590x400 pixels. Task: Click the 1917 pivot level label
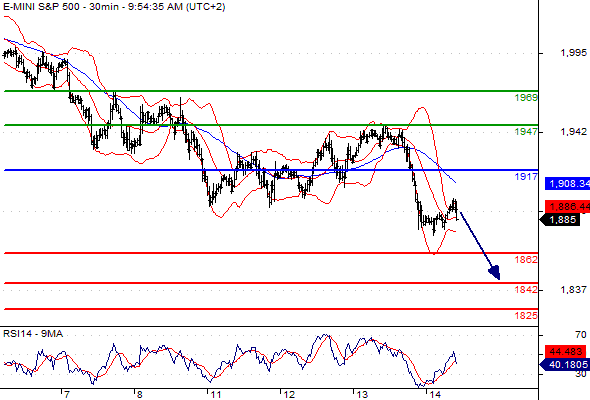(x=526, y=176)
